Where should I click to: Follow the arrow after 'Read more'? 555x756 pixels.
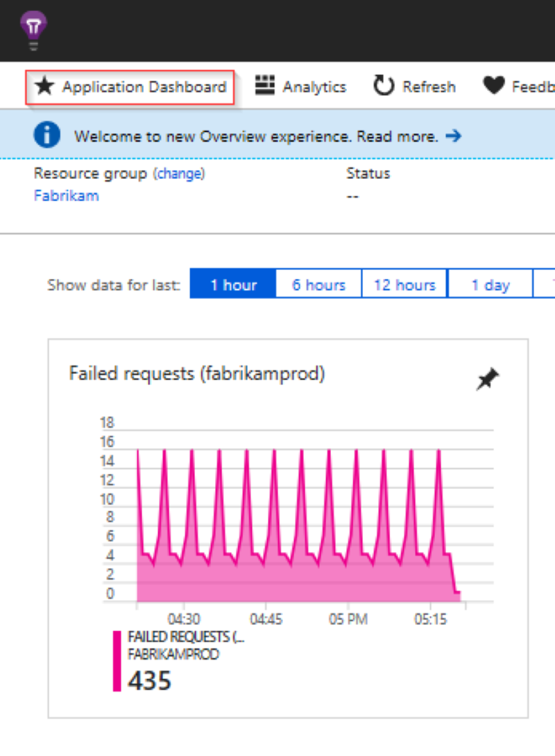coord(453,136)
